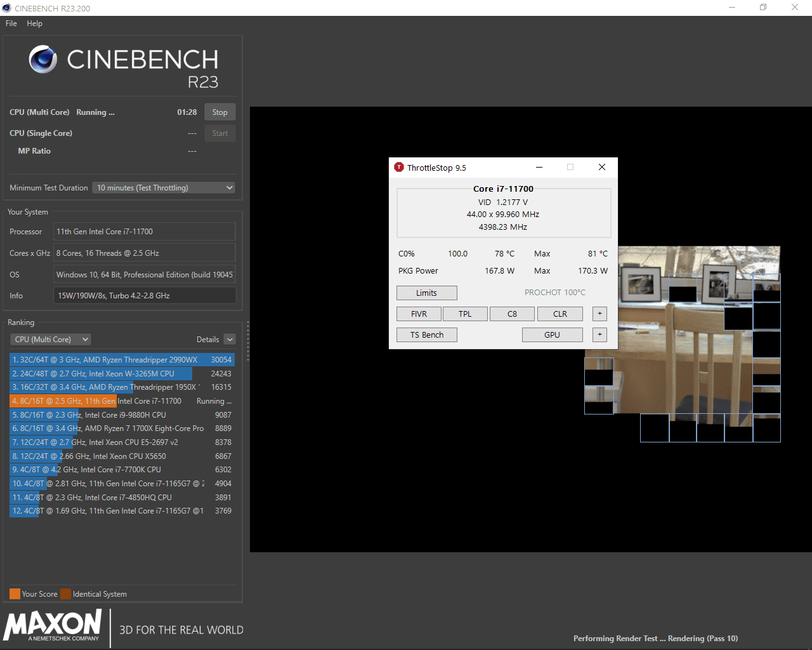This screenshot has height=650, width=812.
Task: Clear max values with CLR button
Action: (560, 314)
